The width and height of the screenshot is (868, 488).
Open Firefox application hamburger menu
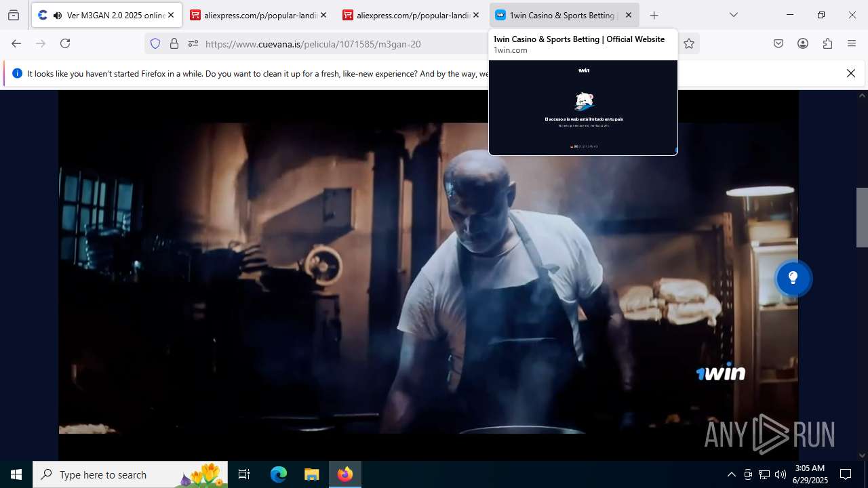[852, 43]
